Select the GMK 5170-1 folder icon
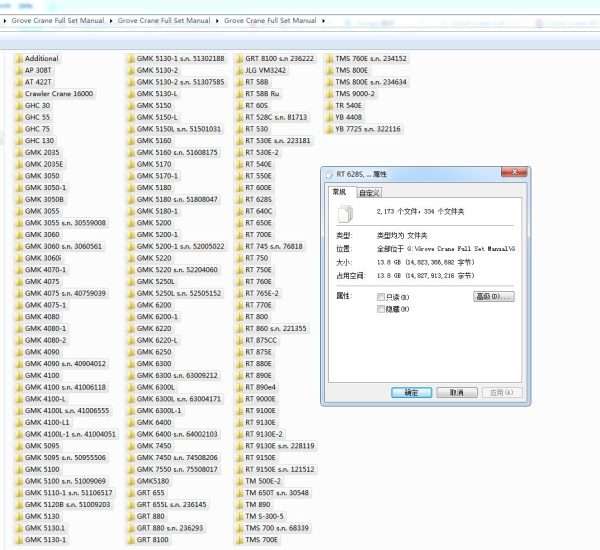Viewport: 600px width, 550px height. (131, 176)
